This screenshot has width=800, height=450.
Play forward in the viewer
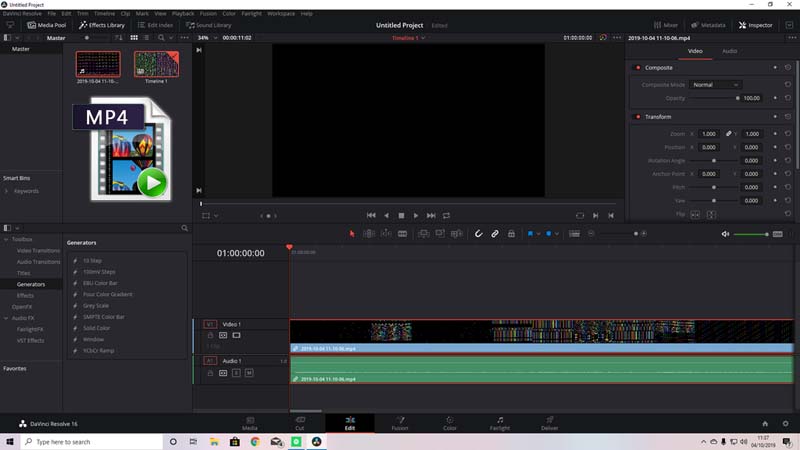click(416, 216)
